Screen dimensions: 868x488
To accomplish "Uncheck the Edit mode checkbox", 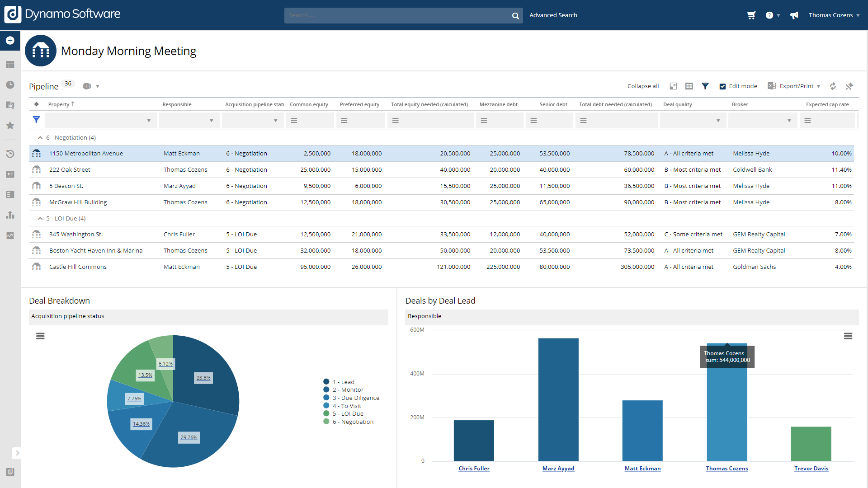I will 722,86.
